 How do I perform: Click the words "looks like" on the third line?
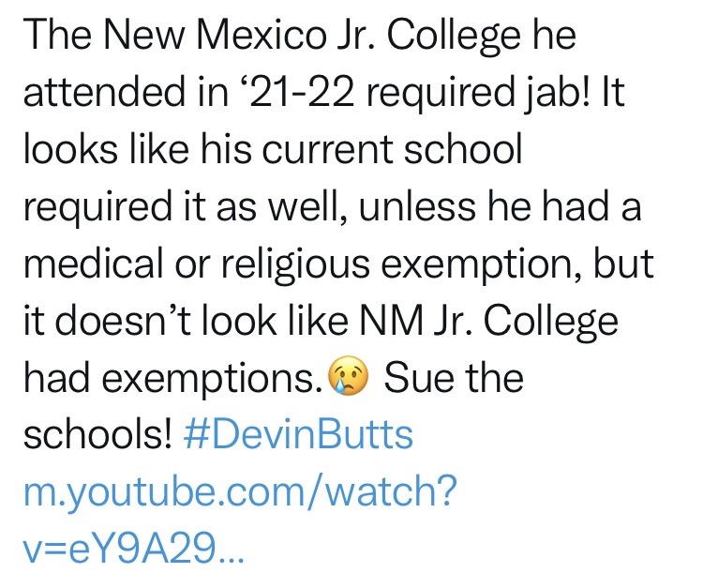click(x=106, y=149)
